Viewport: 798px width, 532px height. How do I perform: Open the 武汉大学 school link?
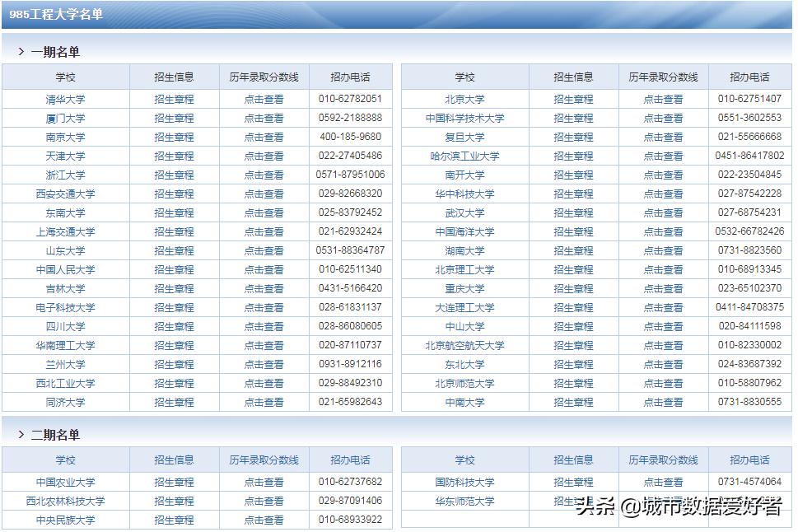tap(465, 212)
